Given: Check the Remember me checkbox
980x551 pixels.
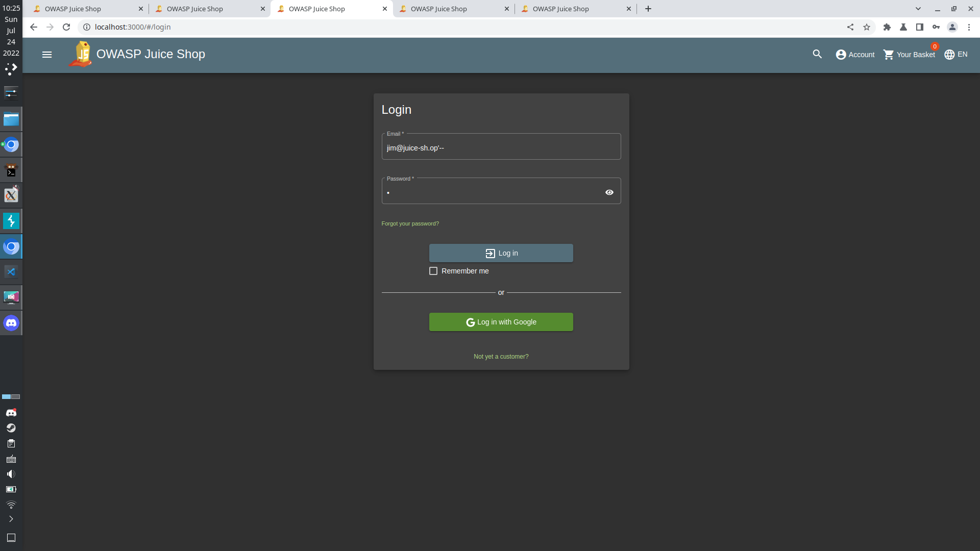Looking at the screenshot, I should click(x=433, y=271).
